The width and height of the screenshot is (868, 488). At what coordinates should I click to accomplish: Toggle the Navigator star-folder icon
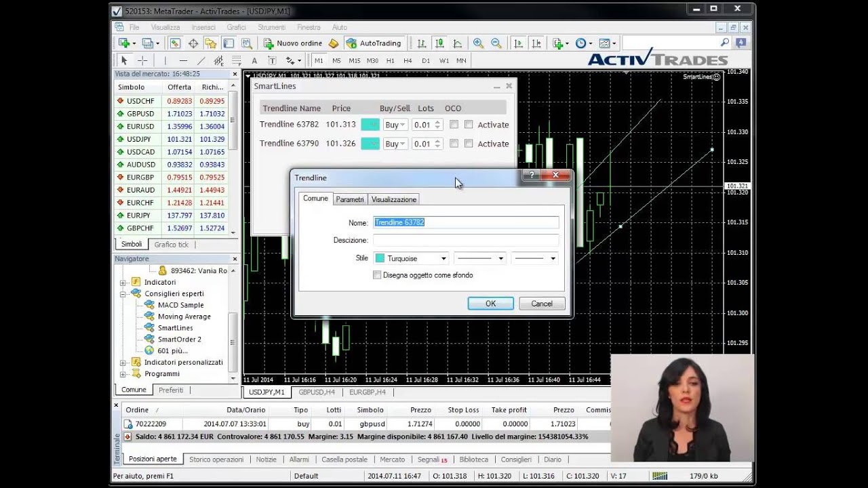(x=211, y=43)
